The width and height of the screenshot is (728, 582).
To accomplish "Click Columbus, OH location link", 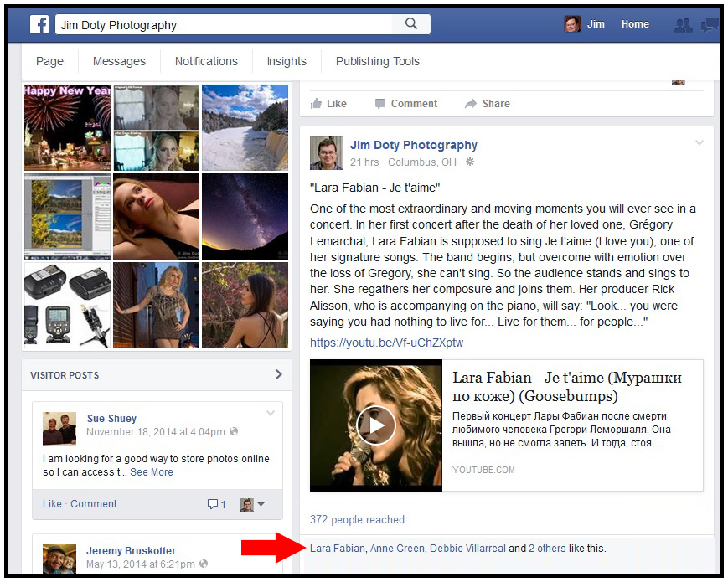I will pos(422,162).
